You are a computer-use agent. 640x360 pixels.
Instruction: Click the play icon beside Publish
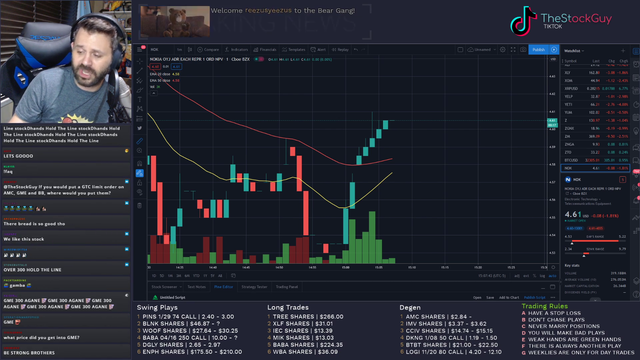click(554, 49)
